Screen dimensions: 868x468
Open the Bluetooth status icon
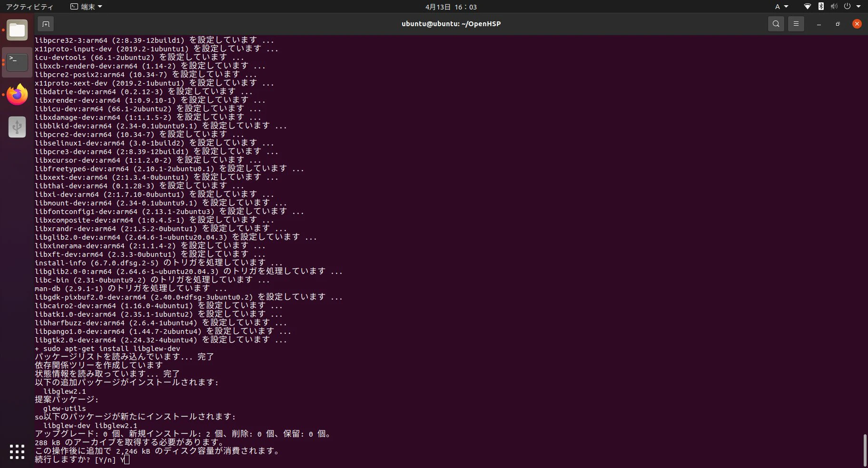tap(821, 7)
